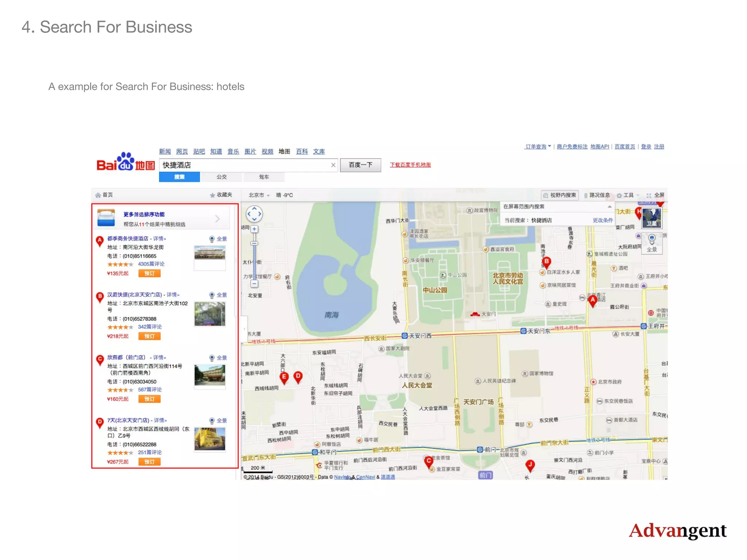Open the 贴吧 navigation link

(199, 151)
